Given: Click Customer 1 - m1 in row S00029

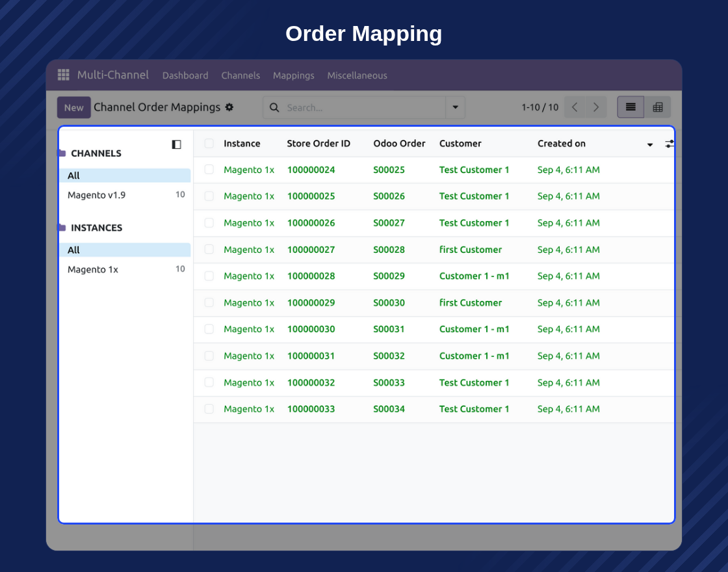Looking at the screenshot, I should (474, 276).
